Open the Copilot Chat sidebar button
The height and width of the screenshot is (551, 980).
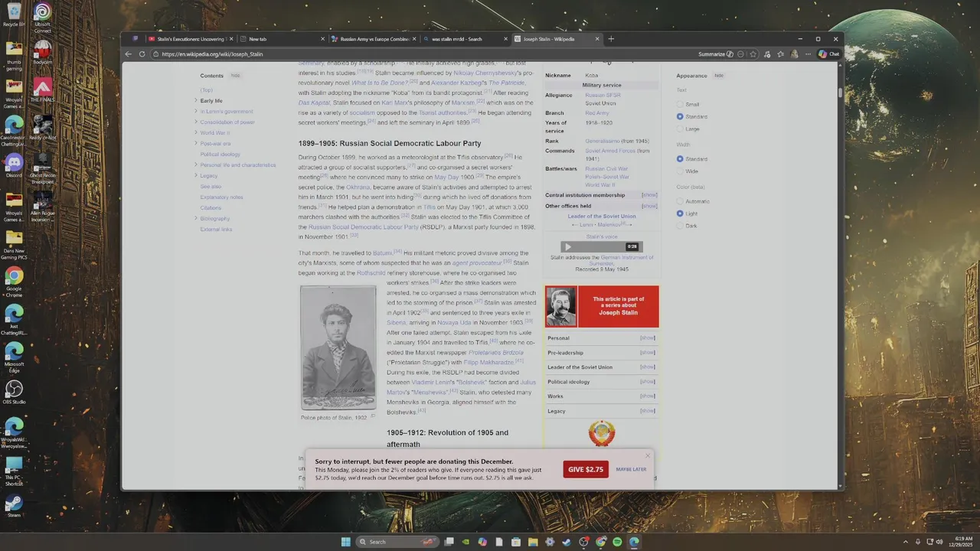coord(829,54)
